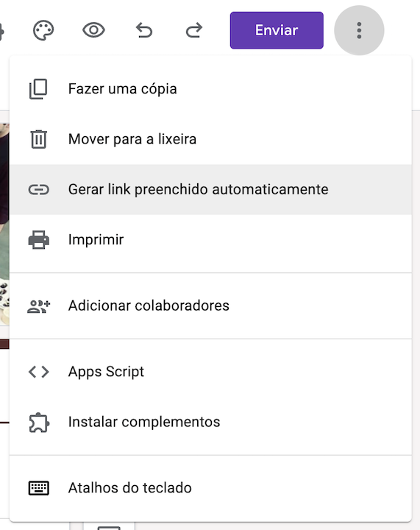Click the copy icon beside Fazer uma cópia
Image resolution: width=420 pixels, height=530 pixels.
pyautogui.click(x=38, y=89)
